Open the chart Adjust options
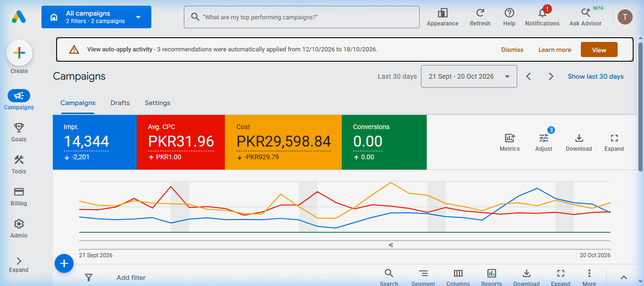The width and height of the screenshot is (644, 286). (x=544, y=142)
